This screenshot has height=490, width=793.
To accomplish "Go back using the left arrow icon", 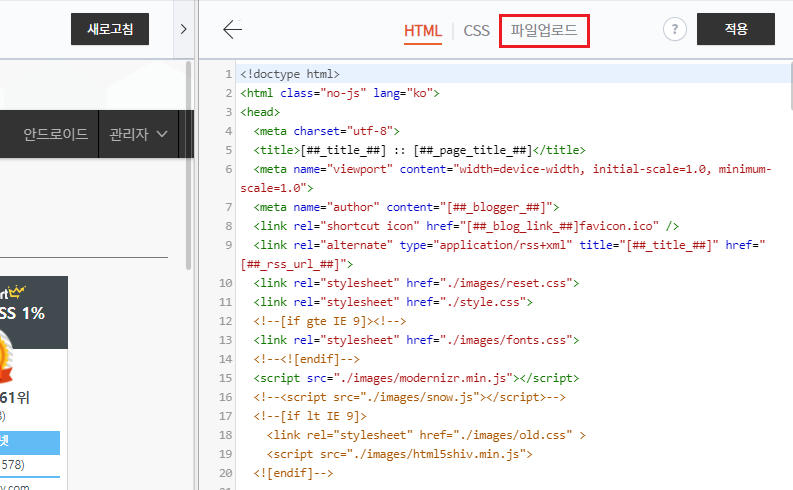I will coord(233,29).
